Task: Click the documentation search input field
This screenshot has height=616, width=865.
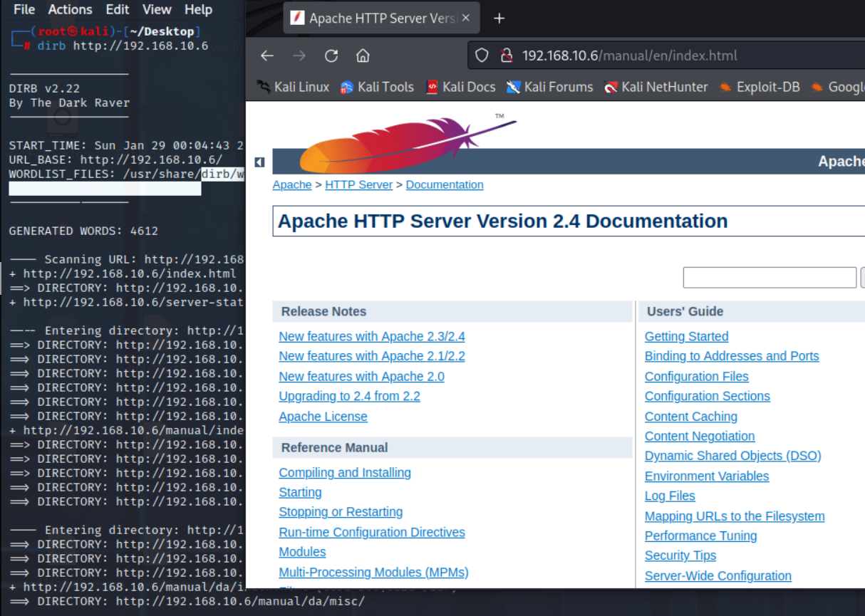Action: pos(770,278)
